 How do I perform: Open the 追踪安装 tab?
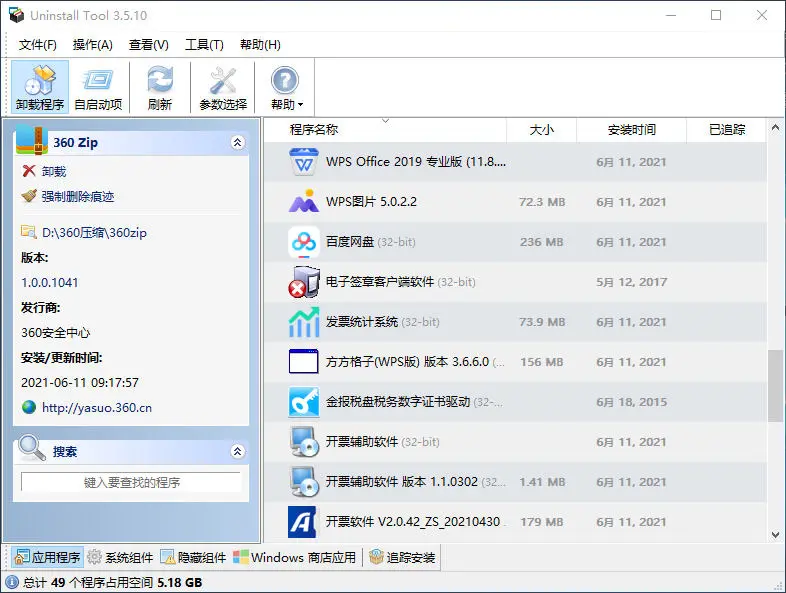(x=402, y=557)
